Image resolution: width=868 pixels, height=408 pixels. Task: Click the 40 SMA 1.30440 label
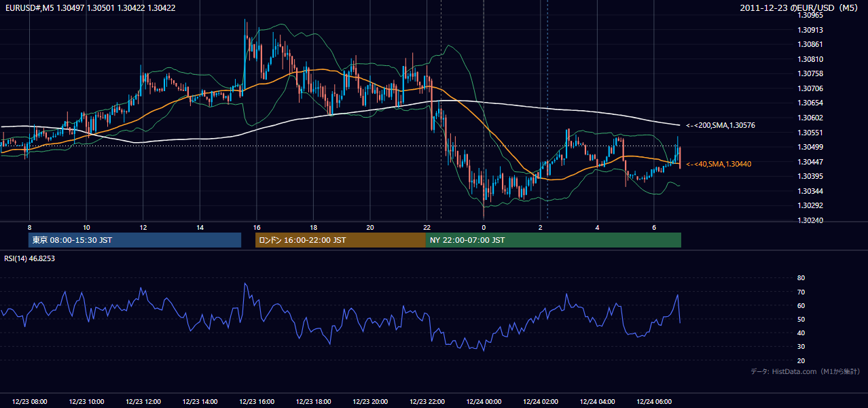718,165
